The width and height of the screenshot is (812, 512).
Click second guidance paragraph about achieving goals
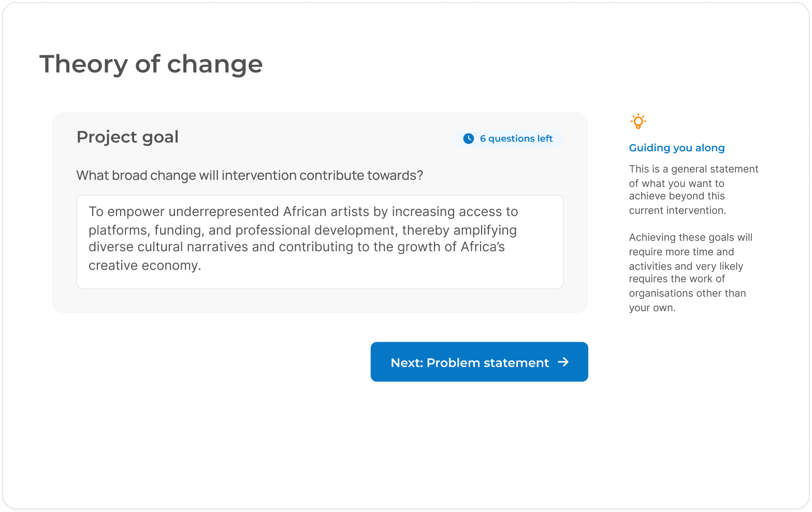690,272
